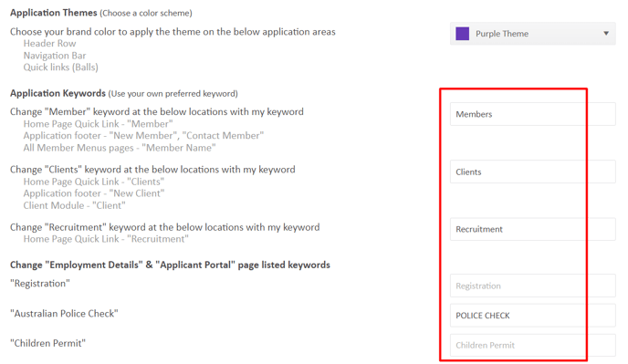
Task: Focus the POLICE CHECK input field
Action: tap(533, 316)
